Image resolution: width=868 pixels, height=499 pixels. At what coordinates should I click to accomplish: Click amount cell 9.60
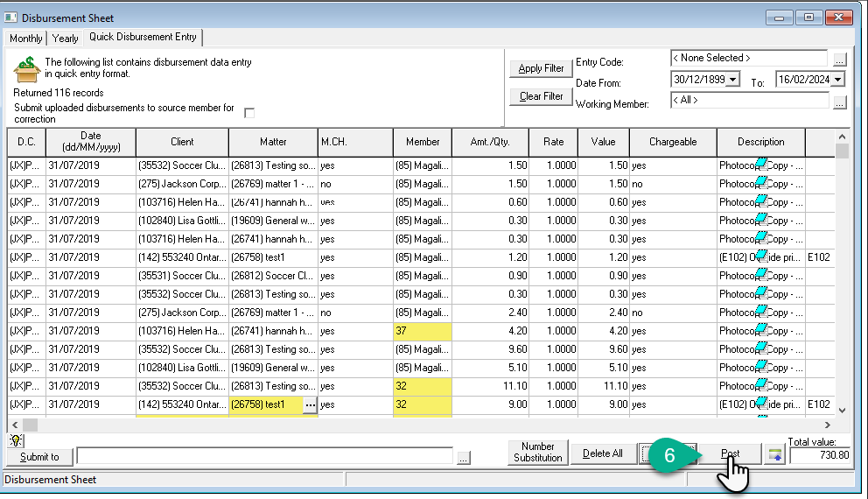click(x=491, y=349)
